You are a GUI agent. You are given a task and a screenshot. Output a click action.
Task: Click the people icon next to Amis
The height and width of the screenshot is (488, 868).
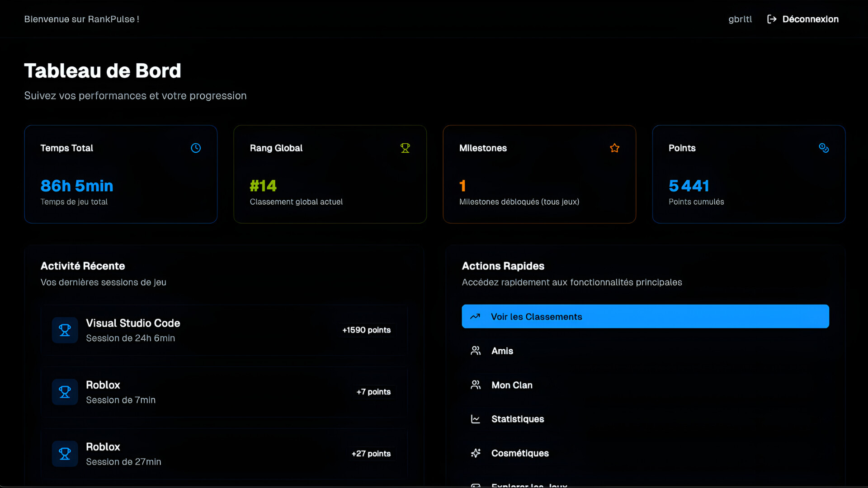[476, 351]
